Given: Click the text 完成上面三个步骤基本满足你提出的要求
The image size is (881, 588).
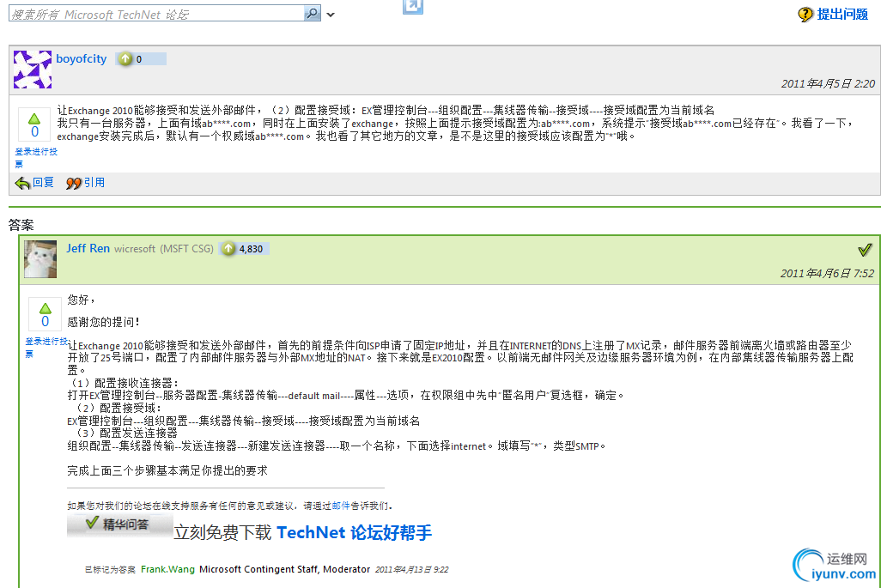Looking at the screenshot, I should (x=167, y=470).
